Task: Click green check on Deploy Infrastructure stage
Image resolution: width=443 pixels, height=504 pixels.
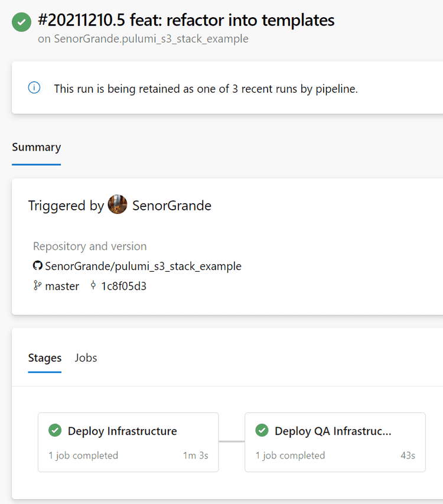Action: pyautogui.click(x=55, y=430)
